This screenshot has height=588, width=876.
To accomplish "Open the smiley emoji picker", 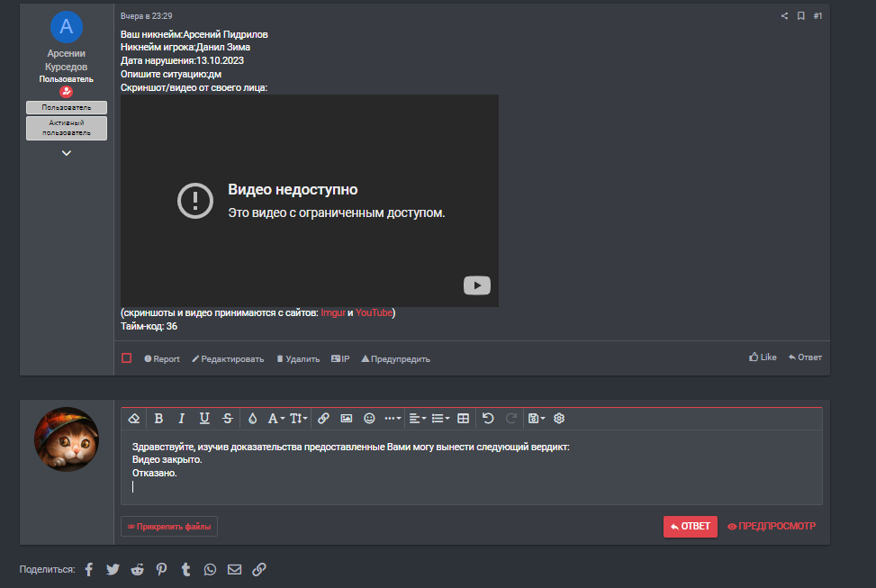I will (x=369, y=418).
